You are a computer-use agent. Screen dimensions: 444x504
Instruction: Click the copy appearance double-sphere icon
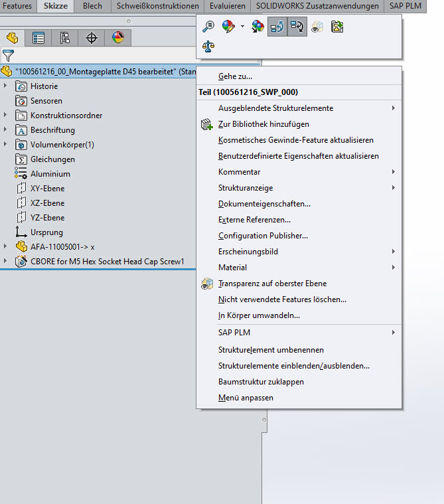tap(258, 27)
